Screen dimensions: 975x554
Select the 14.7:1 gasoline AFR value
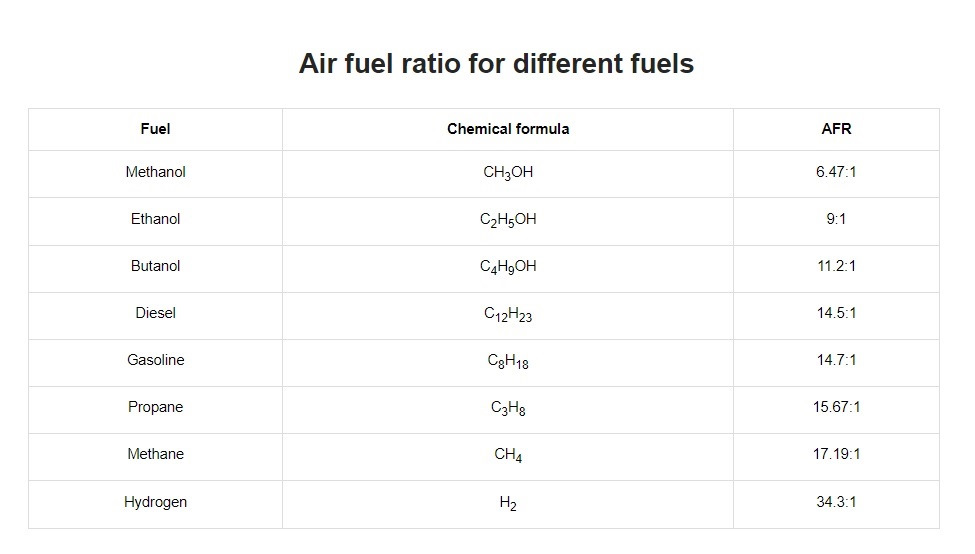pos(836,360)
